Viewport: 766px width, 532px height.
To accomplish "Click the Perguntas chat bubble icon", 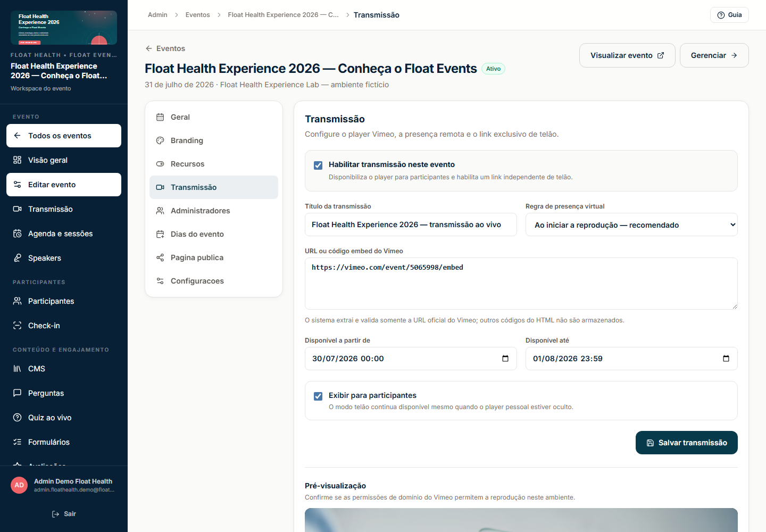I will pos(17,393).
